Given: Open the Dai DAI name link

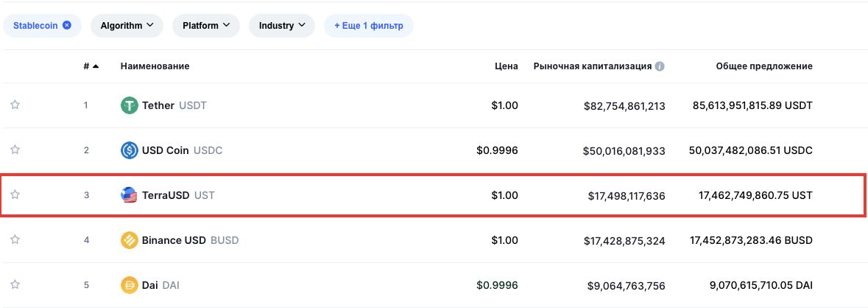Looking at the screenshot, I should 160,284.
